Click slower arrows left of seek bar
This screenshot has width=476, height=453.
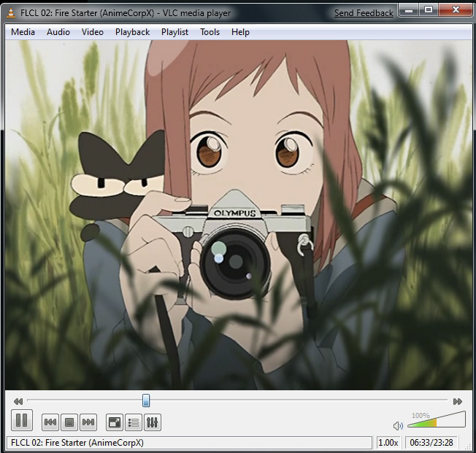(18, 401)
